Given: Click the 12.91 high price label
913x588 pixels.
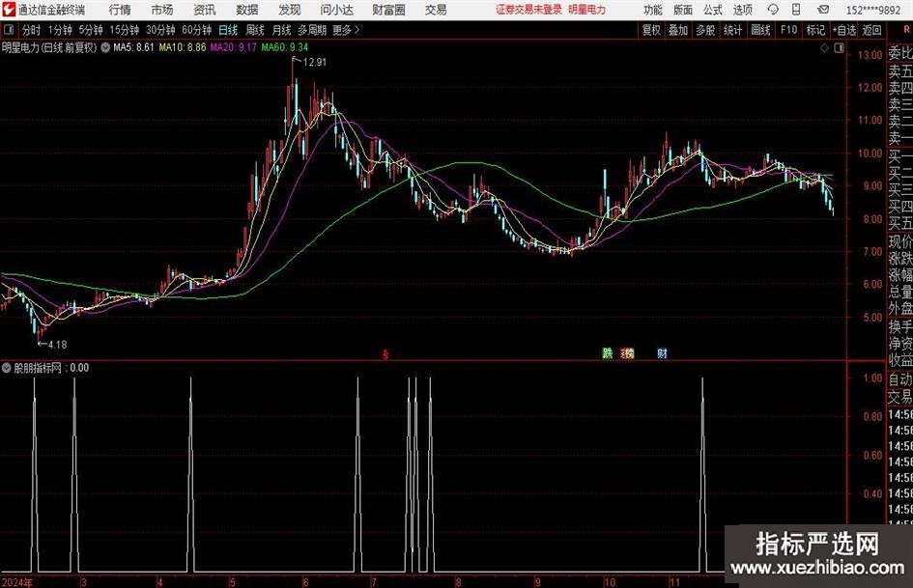Looking at the screenshot, I should click(315, 62).
